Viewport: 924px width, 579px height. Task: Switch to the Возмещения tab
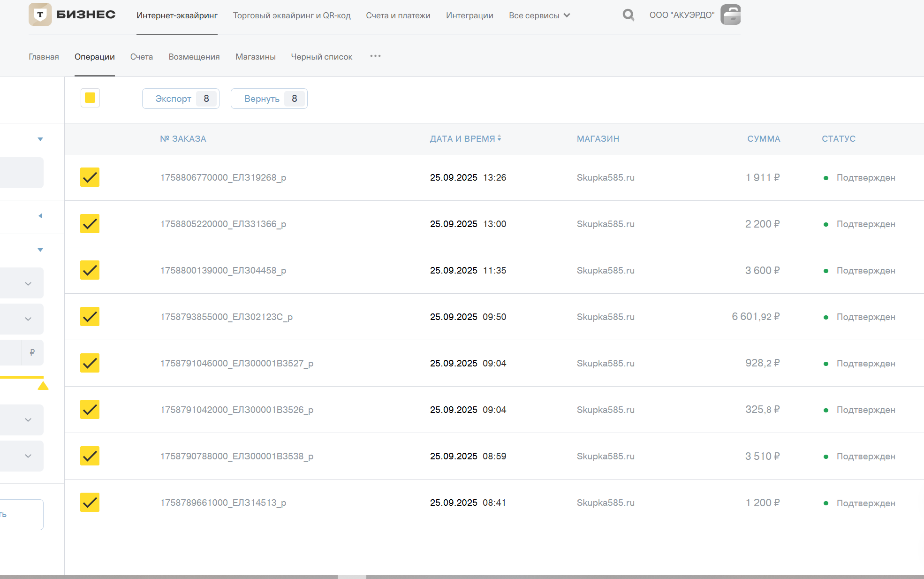coord(194,57)
